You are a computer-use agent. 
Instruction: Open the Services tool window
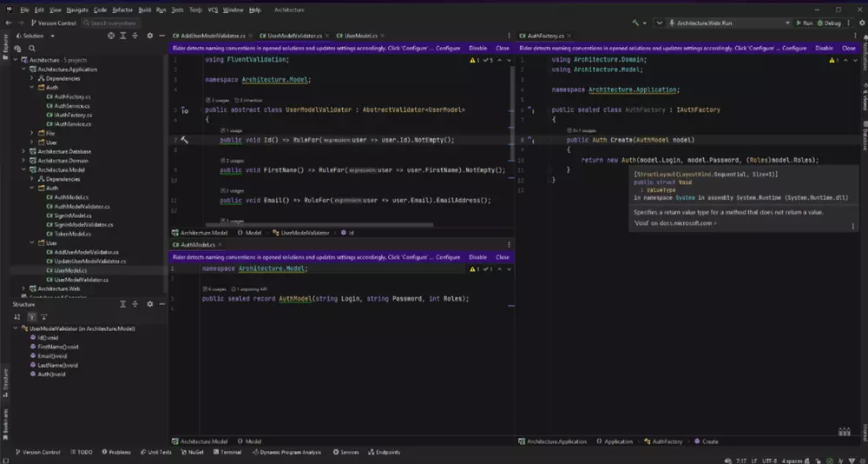(x=346, y=453)
